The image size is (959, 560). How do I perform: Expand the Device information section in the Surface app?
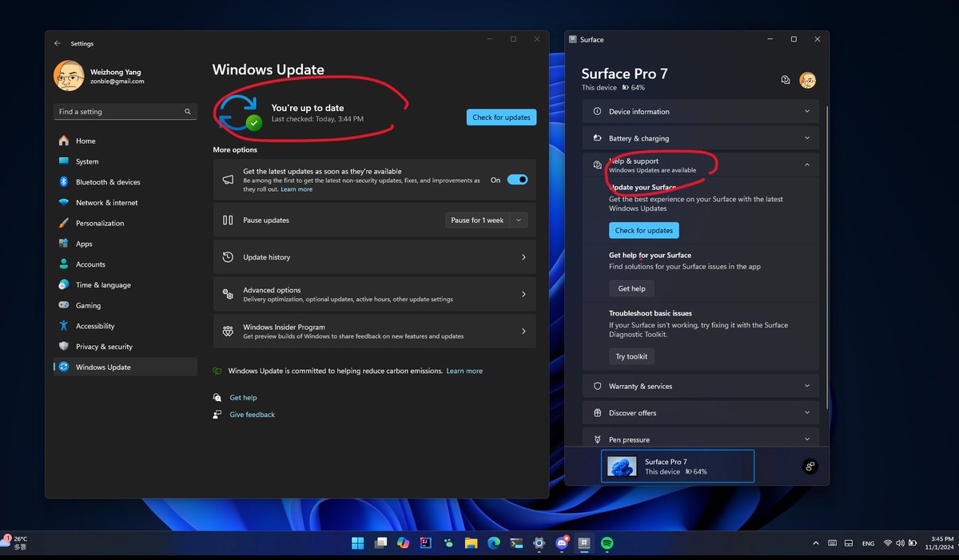coord(701,112)
